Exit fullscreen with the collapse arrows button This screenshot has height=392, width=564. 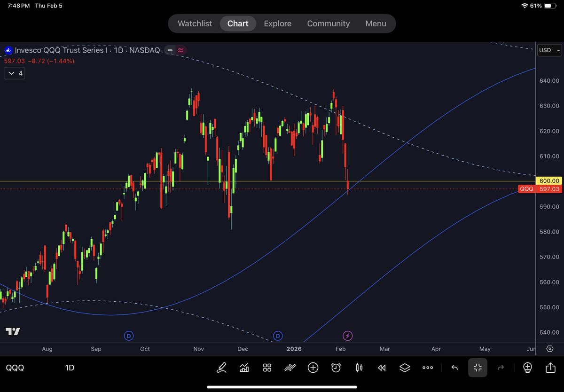coord(478,368)
